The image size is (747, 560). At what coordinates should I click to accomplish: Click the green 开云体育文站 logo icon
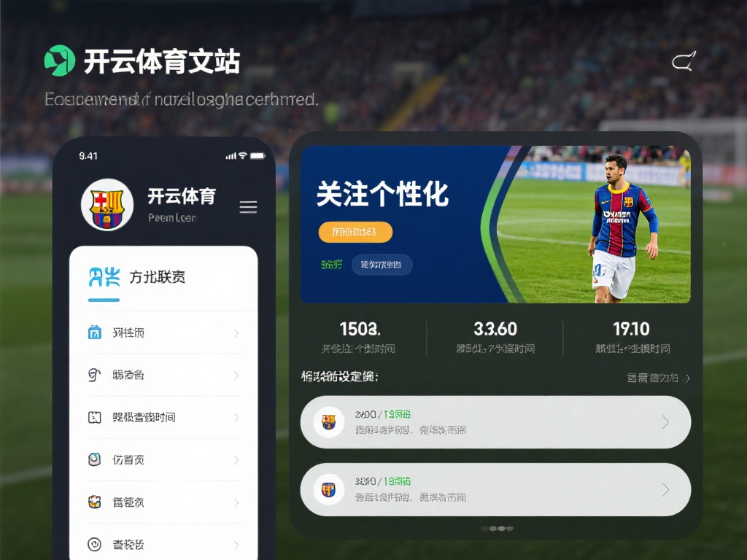coord(60,61)
